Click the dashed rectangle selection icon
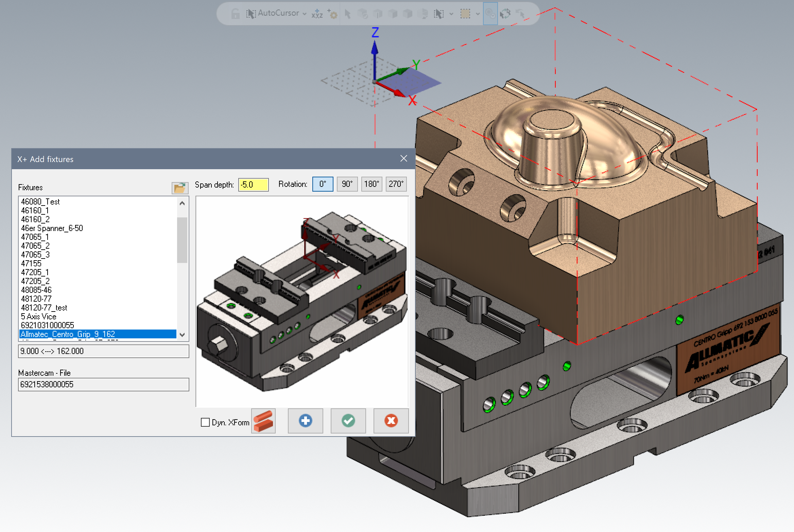Viewport: 794px width, 532px height. [x=465, y=14]
